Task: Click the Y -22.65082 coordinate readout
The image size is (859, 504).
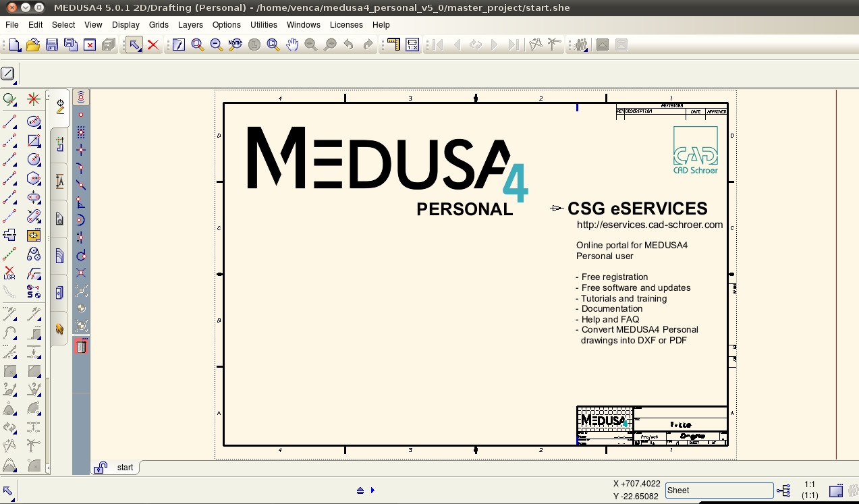Action: coord(636,497)
